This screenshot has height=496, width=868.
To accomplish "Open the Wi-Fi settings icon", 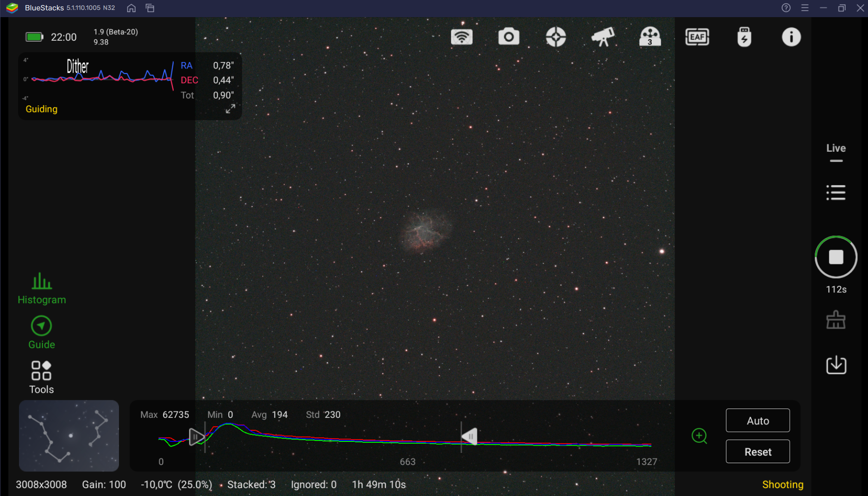I will [462, 37].
